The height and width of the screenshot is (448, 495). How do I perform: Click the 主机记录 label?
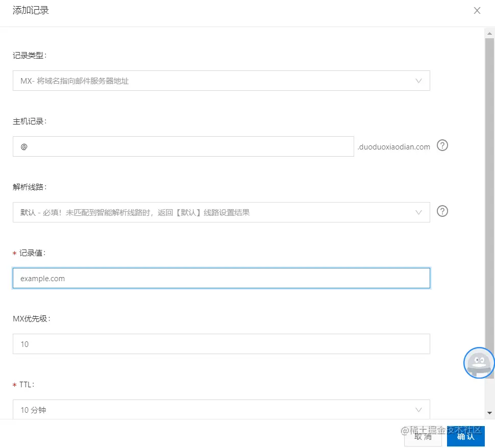pyautogui.click(x=30, y=121)
